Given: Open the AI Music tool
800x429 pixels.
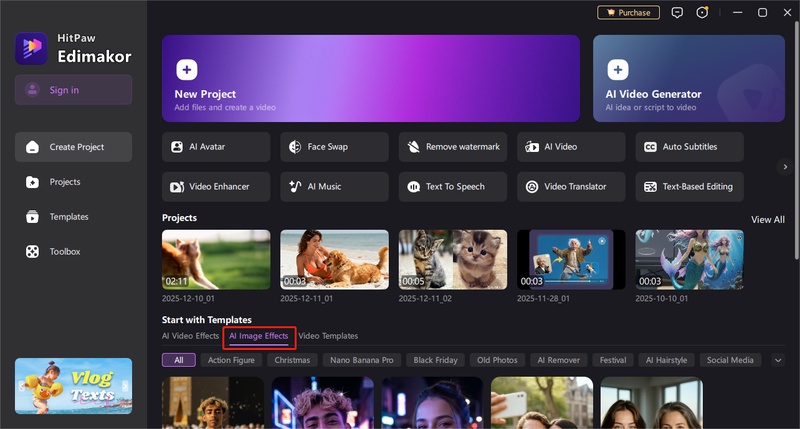Looking at the screenshot, I should pos(334,187).
